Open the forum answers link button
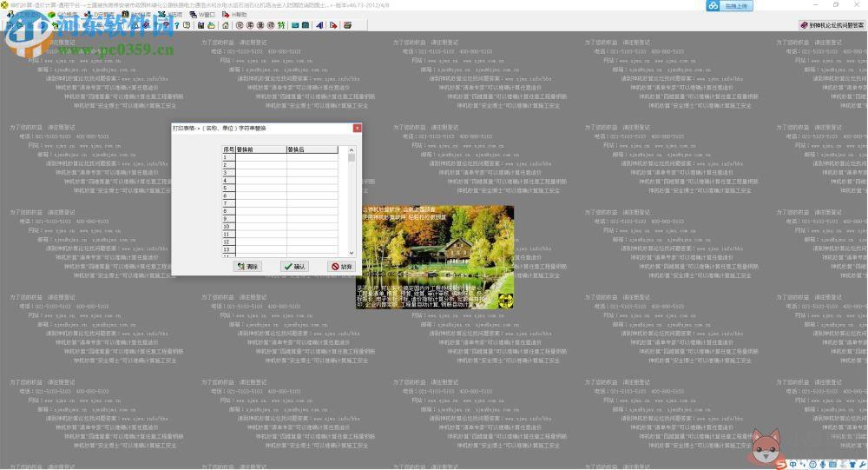 click(832, 25)
